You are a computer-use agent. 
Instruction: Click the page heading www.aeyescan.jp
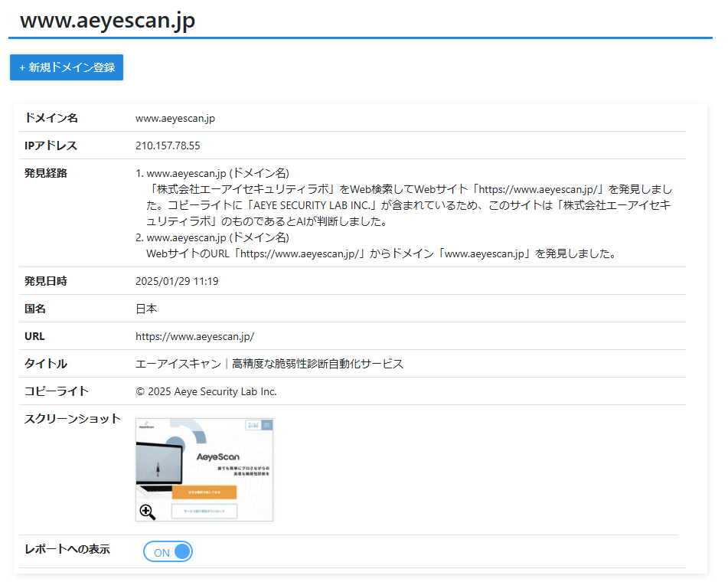[107, 21]
